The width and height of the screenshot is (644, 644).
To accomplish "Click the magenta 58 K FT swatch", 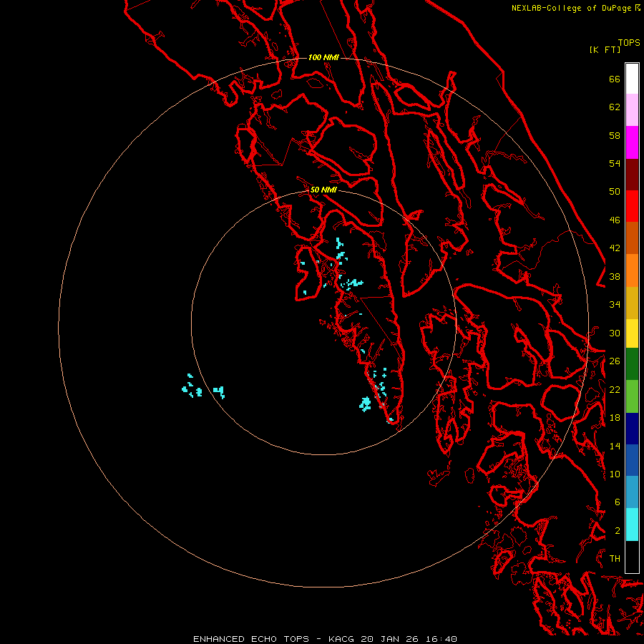I will point(632,142).
